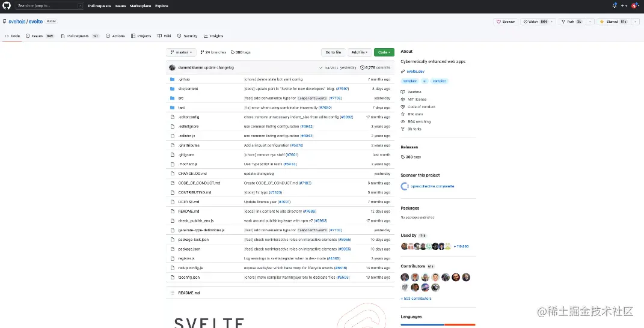Show the + 502 contributors link
This screenshot has height=328, width=644.
point(416,299)
